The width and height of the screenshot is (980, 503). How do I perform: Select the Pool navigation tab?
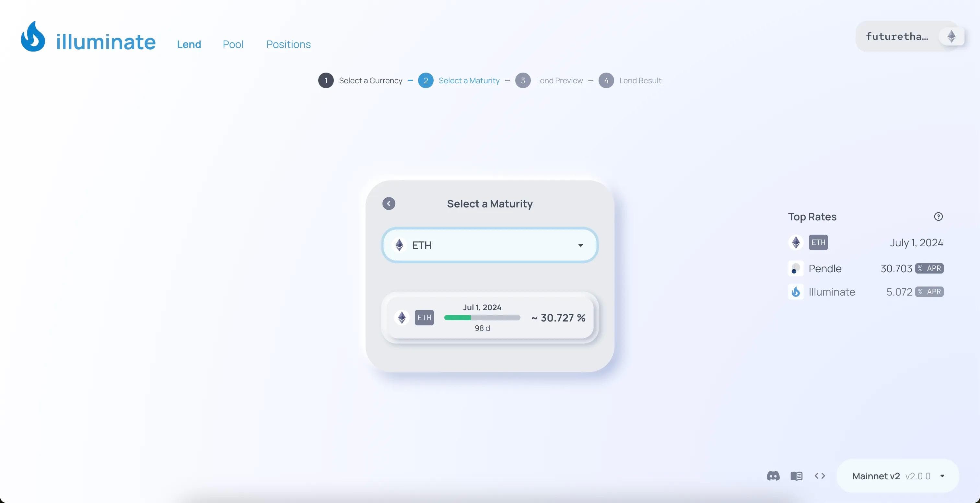pyautogui.click(x=233, y=44)
